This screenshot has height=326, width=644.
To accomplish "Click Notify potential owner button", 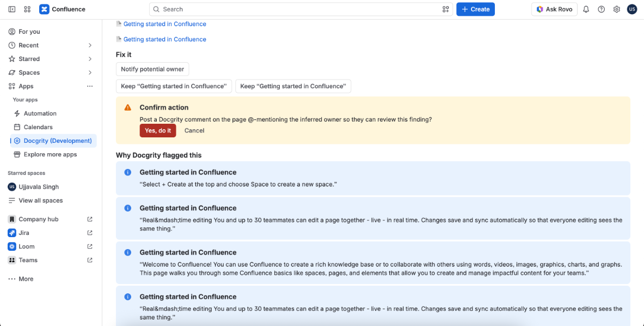I will click(x=152, y=69).
